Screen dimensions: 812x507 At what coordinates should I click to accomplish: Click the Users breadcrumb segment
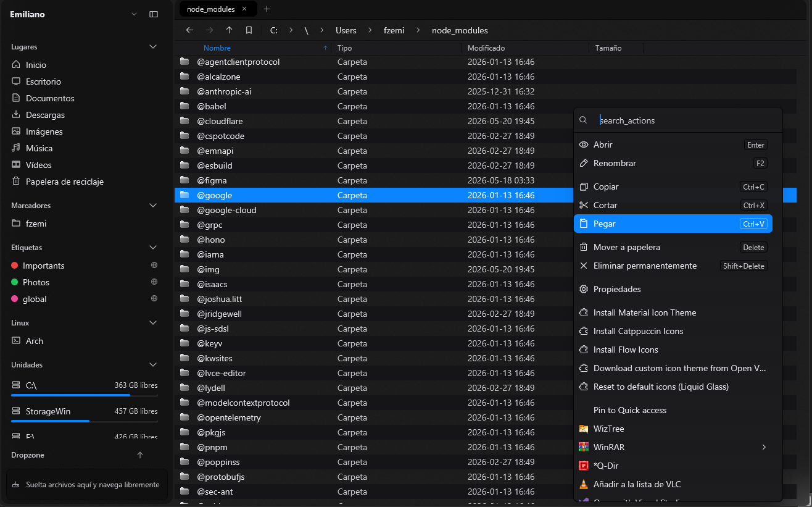tap(346, 30)
